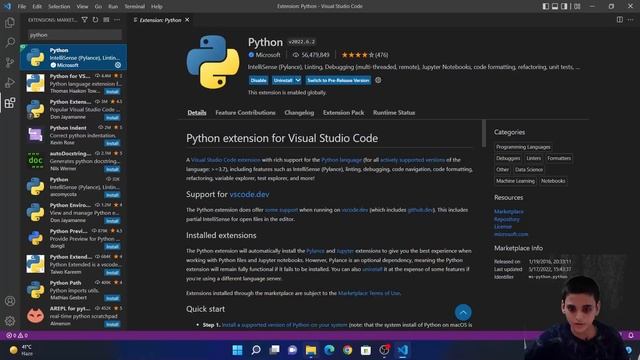Split the editor to the right

tap(620, 20)
